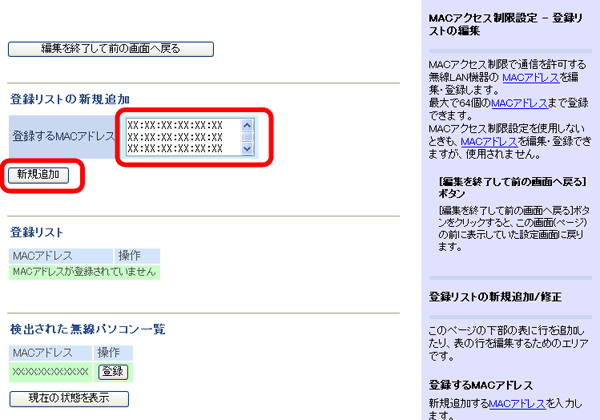This screenshot has height=420, width=600.
Task: Click the textarea scroll-up arrow
Action: pyautogui.click(x=248, y=125)
